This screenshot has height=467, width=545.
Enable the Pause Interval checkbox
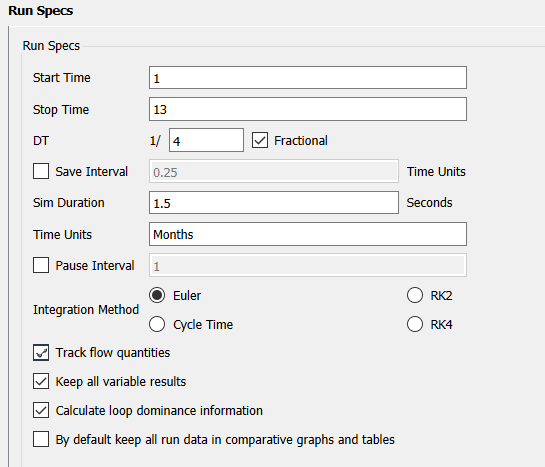(41, 265)
